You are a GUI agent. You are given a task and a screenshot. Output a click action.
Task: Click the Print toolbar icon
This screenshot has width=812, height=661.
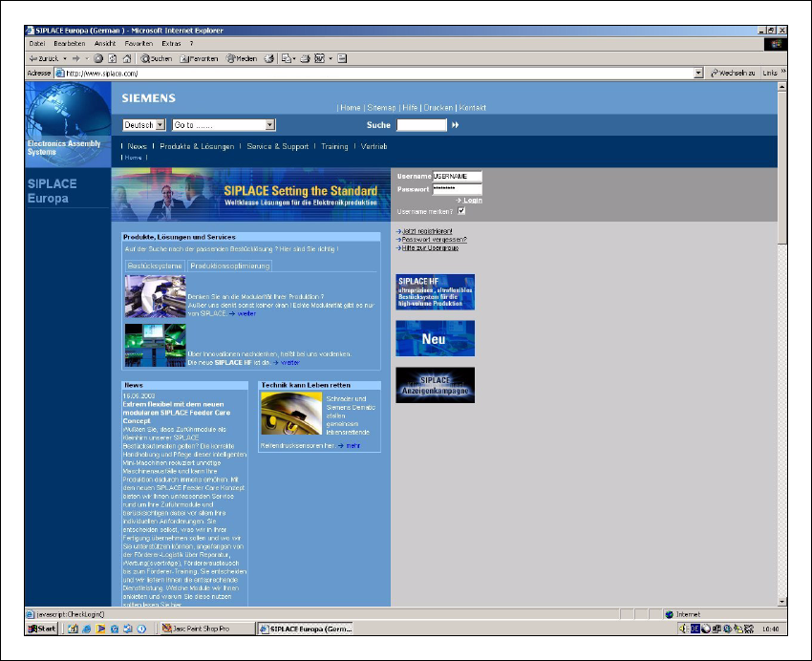point(305,58)
